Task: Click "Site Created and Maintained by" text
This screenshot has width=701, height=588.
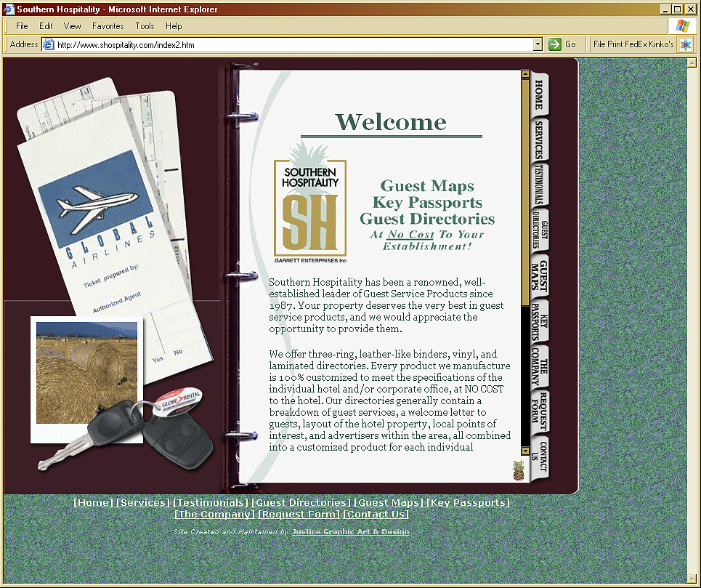Action: point(231,531)
